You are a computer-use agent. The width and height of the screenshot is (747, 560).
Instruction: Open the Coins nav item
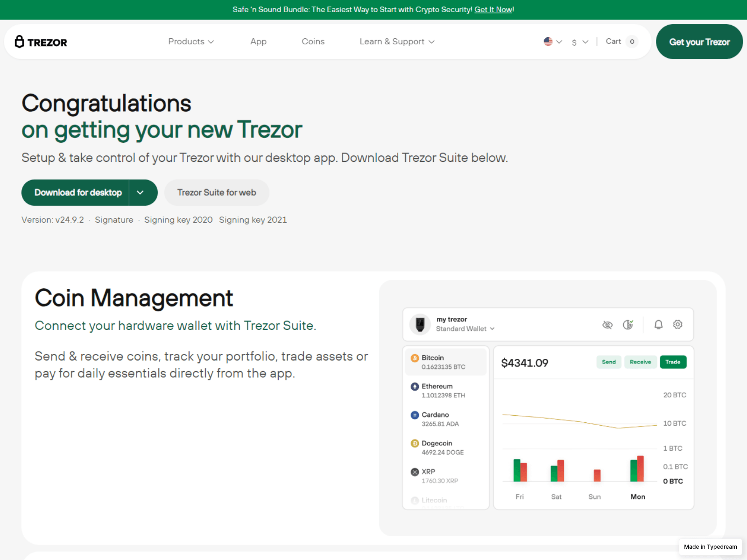tap(313, 42)
